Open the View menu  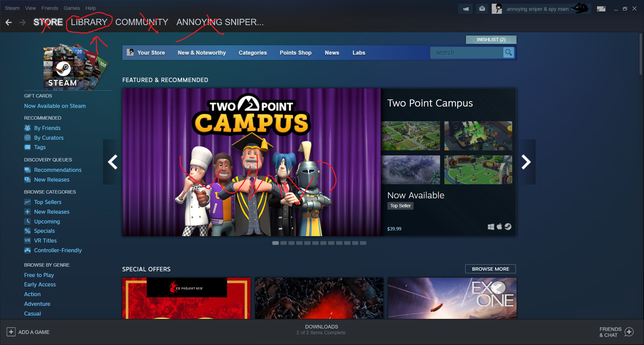tap(31, 8)
